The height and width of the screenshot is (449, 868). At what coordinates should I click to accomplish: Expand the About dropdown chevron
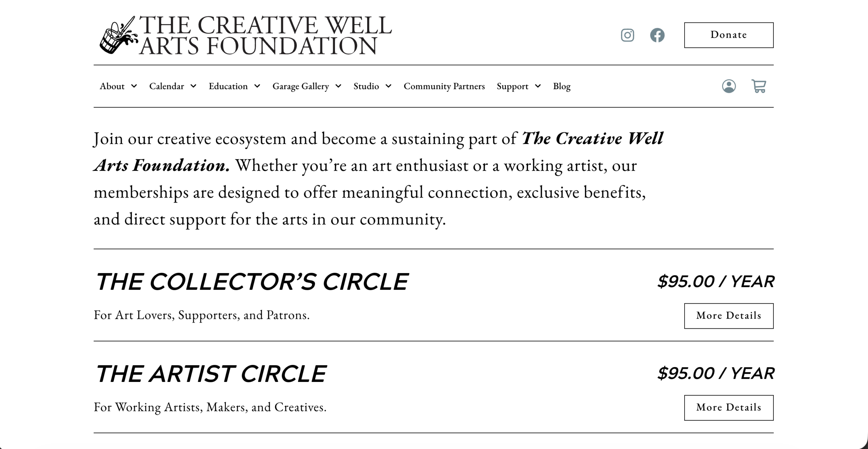(x=134, y=86)
